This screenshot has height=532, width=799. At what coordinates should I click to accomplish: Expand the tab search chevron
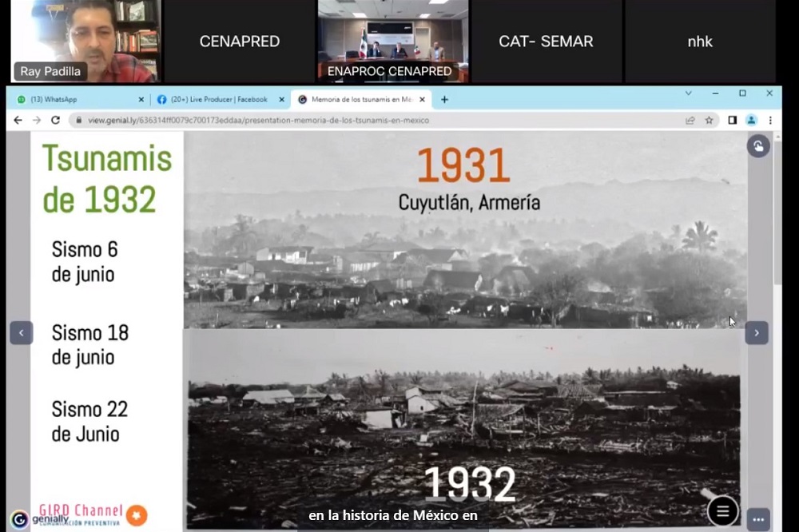tap(688, 93)
